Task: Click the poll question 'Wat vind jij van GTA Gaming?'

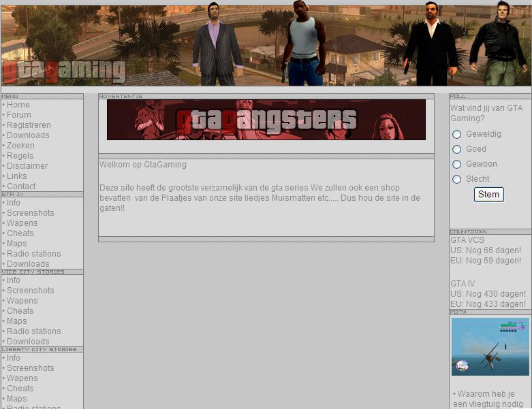Action: click(x=486, y=113)
